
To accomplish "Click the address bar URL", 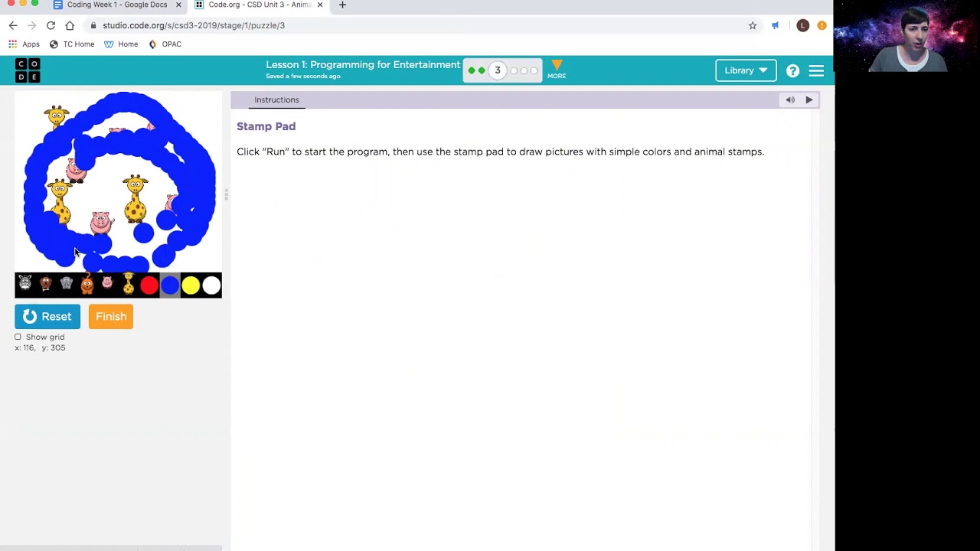I will (x=194, y=25).
